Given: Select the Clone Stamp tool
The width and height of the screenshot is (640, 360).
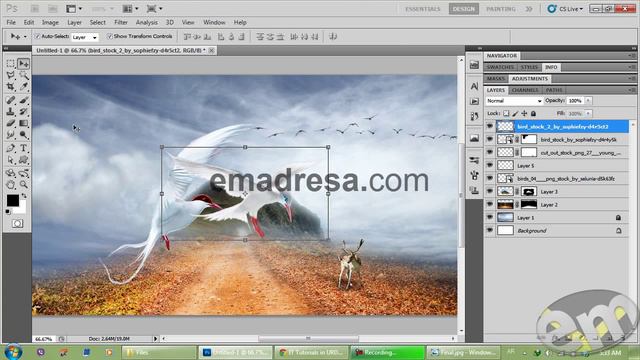Looking at the screenshot, I should (11, 111).
